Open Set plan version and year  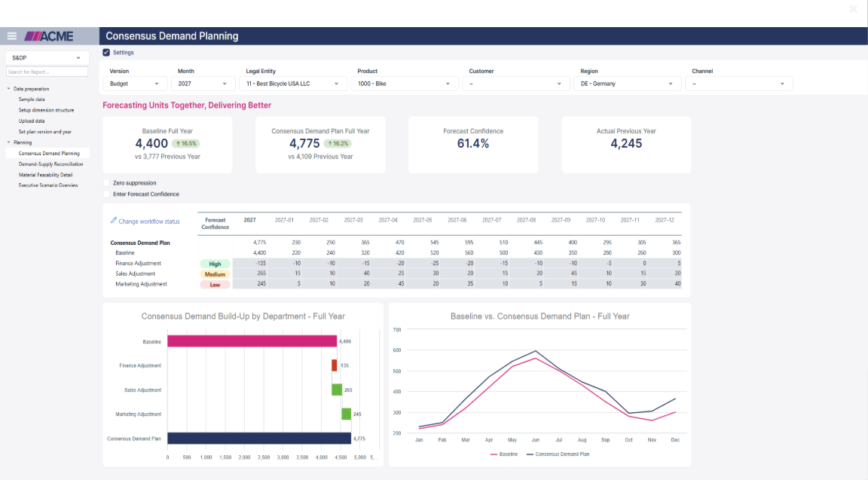point(45,132)
